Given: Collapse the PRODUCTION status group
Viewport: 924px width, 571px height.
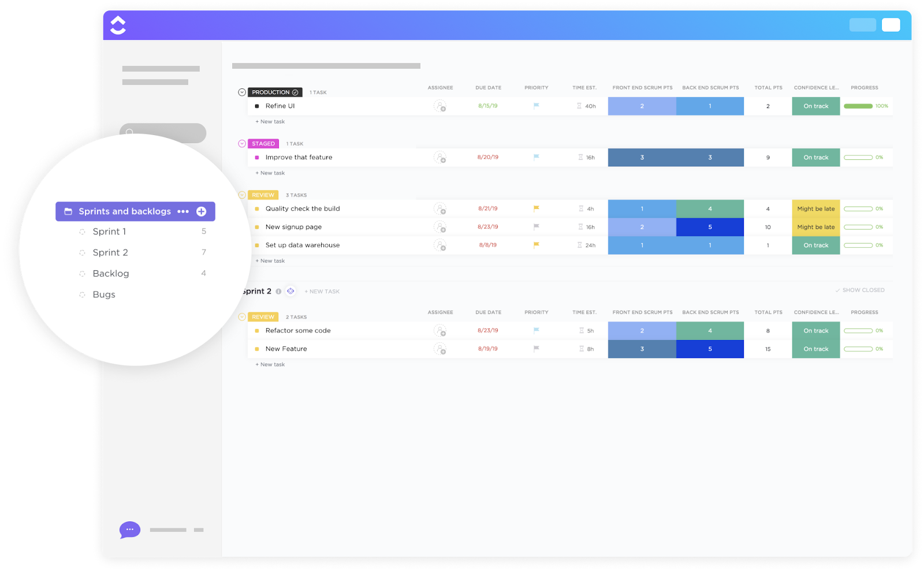Looking at the screenshot, I should pyautogui.click(x=242, y=92).
